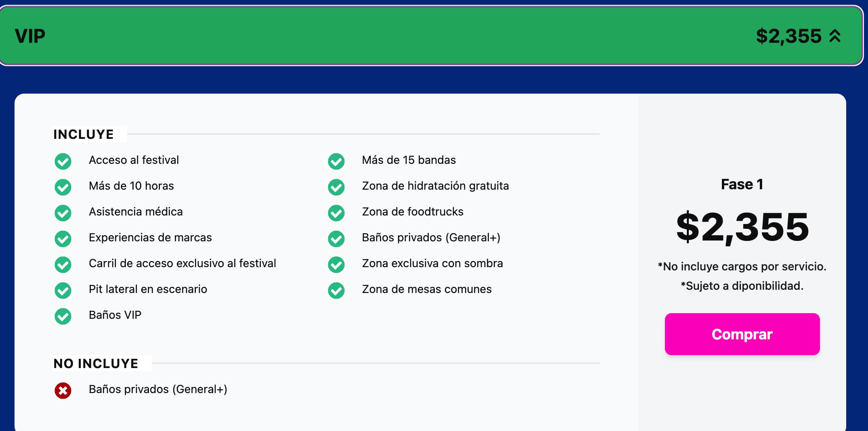Click the $2,355 price in the VIP header

click(x=788, y=36)
